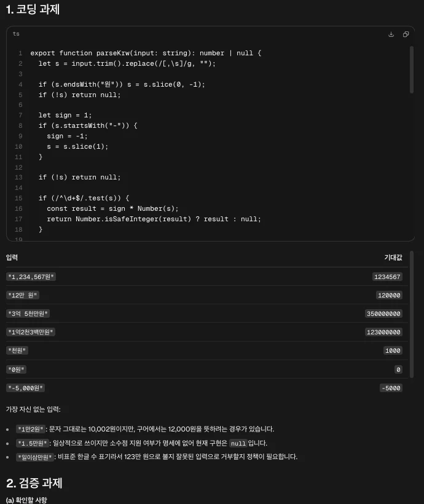The image size is (424, 504).
Task: Select expected value 120000
Action: tap(389, 295)
